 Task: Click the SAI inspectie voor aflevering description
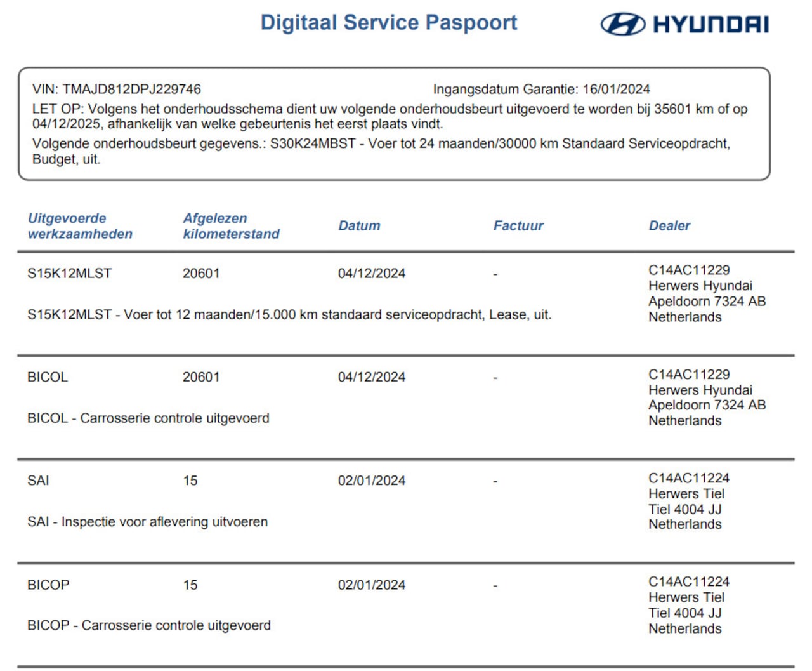click(147, 522)
